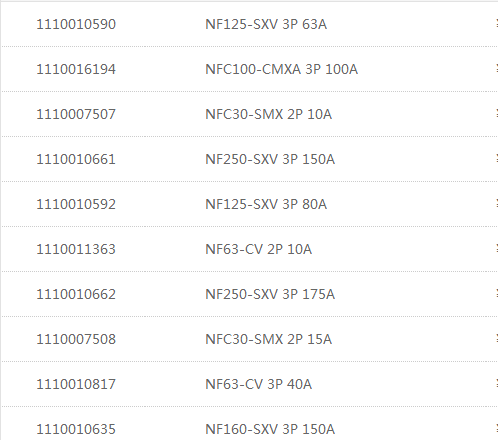
Task: Select product code 1110010592
Action: pos(76,204)
